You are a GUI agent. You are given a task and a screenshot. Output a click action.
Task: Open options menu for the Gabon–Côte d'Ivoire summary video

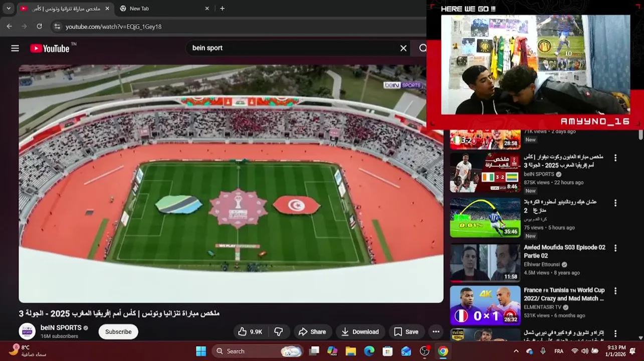tap(615, 158)
